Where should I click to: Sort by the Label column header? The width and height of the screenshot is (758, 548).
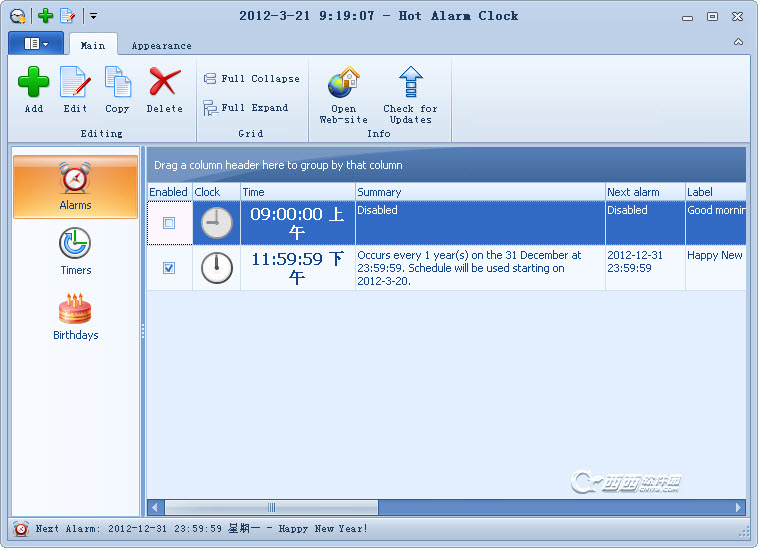pyautogui.click(x=715, y=192)
